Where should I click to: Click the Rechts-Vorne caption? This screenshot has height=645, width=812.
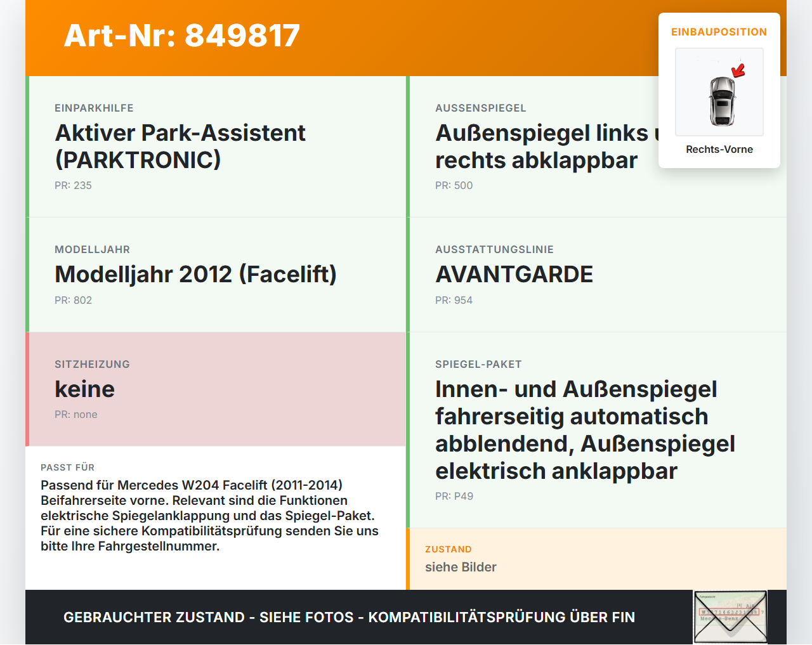coord(719,150)
